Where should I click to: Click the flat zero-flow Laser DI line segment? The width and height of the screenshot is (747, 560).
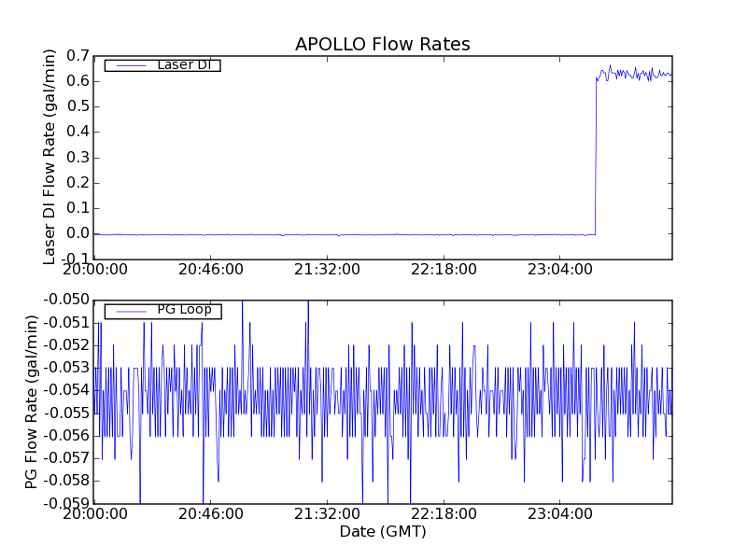(345, 234)
